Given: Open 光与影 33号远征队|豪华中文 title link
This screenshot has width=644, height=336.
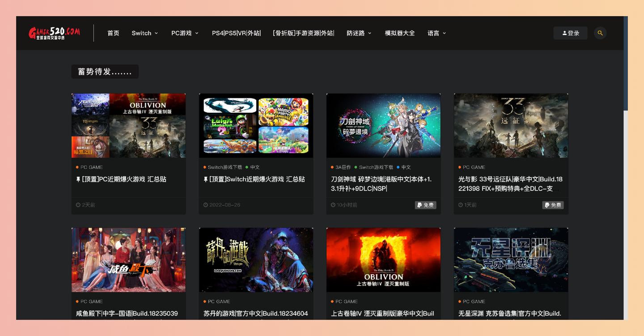Looking at the screenshot, I should click(510, 184).
